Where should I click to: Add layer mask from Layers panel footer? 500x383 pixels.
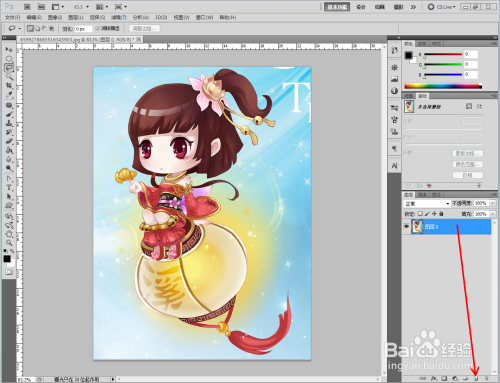[444, 378]
